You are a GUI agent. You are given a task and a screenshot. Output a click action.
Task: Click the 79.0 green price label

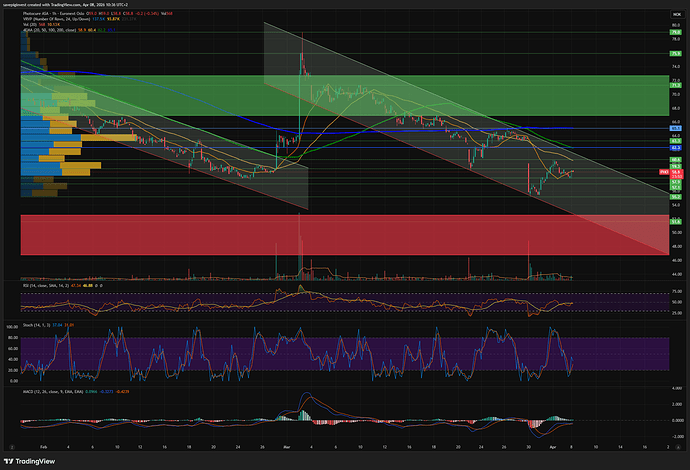(675, 32)
